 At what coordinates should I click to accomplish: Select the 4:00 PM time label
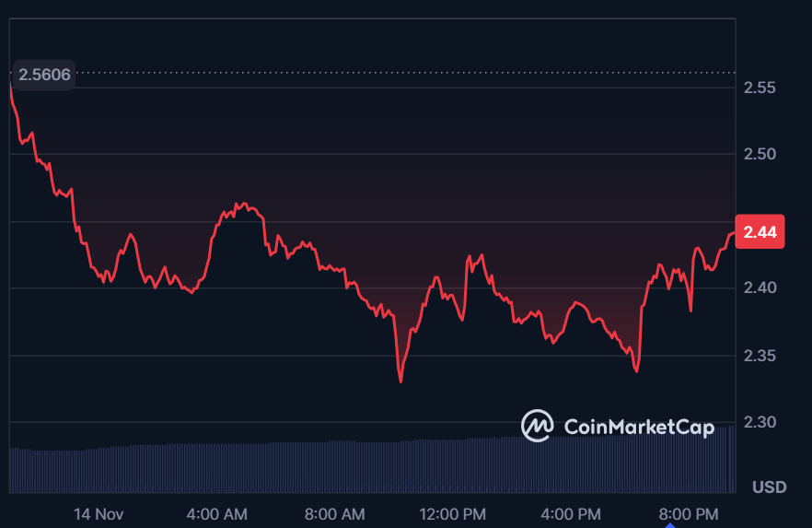pos(571,513)
